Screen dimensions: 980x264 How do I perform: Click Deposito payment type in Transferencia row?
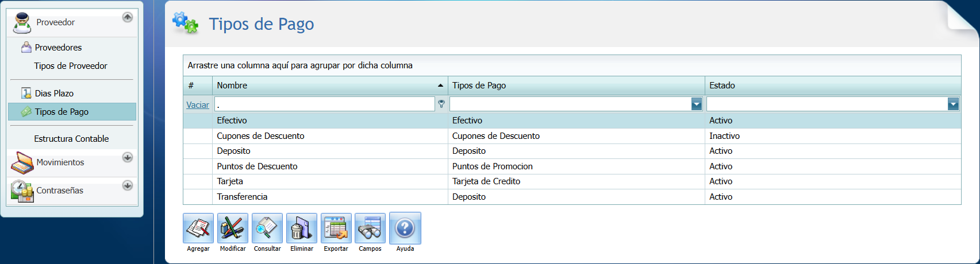pyautogui.click(x=577, y=197)
